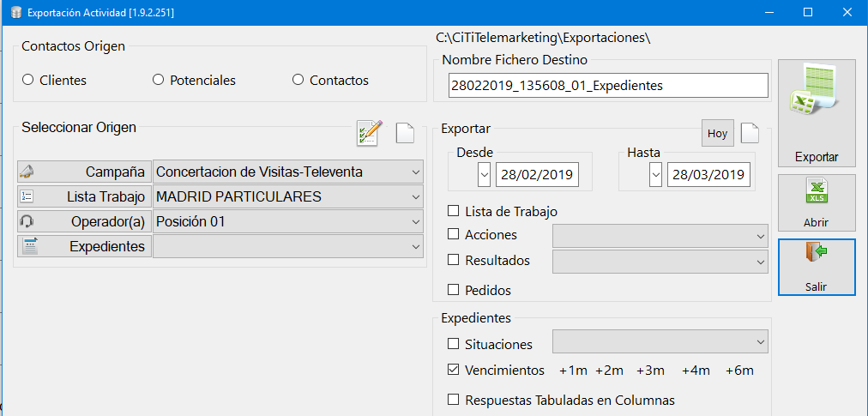Click the +4m vencimiento option
868x416 pixels.
(x=696, y=371)
